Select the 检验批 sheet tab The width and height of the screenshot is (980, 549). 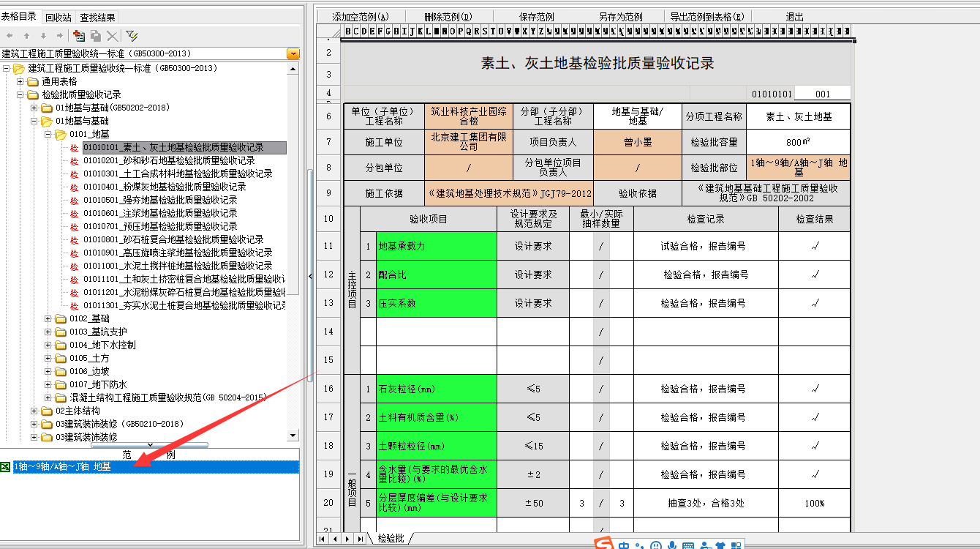click(391, 538)
